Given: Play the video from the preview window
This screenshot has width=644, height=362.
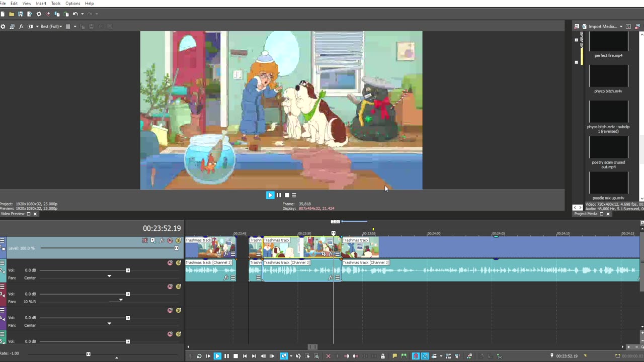Looking at the screenshot, I should (270, 195).
